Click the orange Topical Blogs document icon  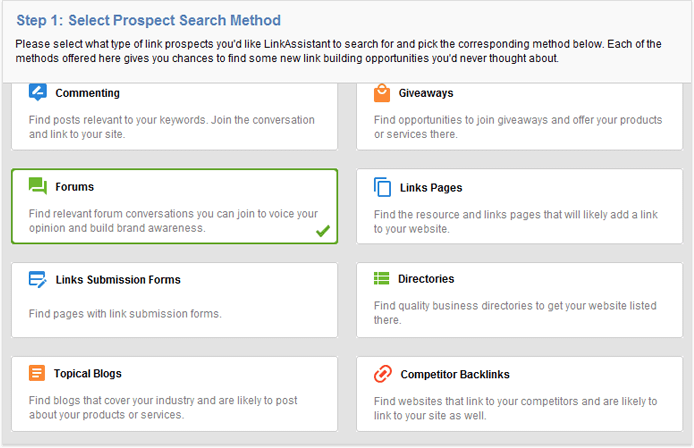point(37,373)
